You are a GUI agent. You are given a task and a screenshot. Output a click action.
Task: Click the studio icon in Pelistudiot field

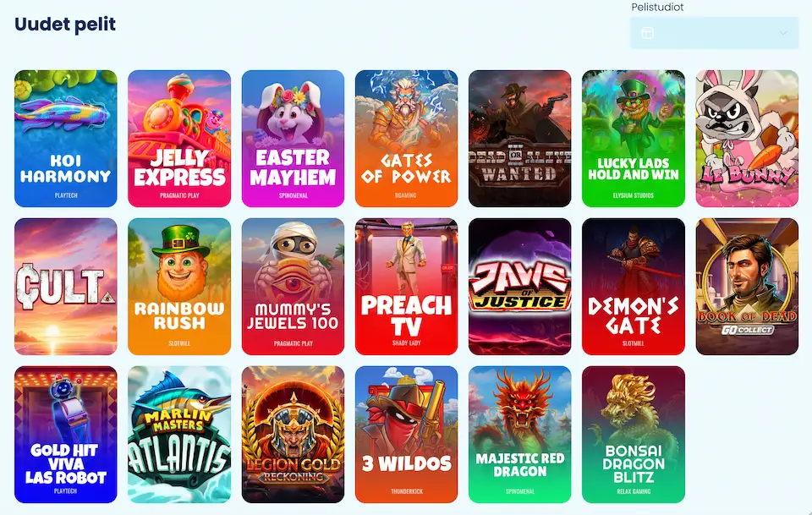[x=647, y=33]
